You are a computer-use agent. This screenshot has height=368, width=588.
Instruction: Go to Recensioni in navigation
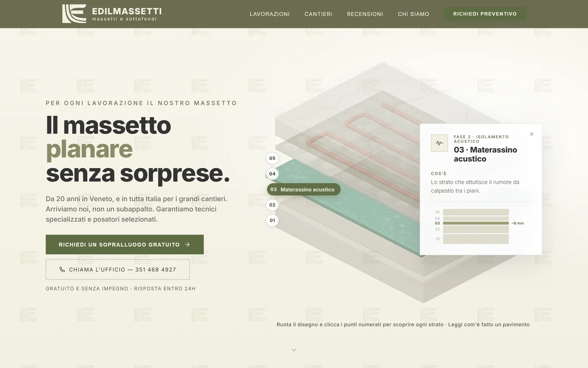[x=365, y=14]
